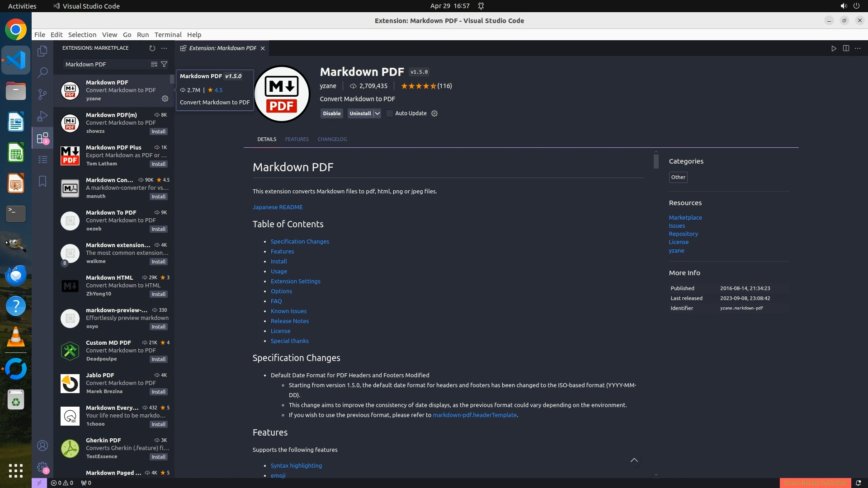Click the filter extensions funnel icon

coord(165,64)
